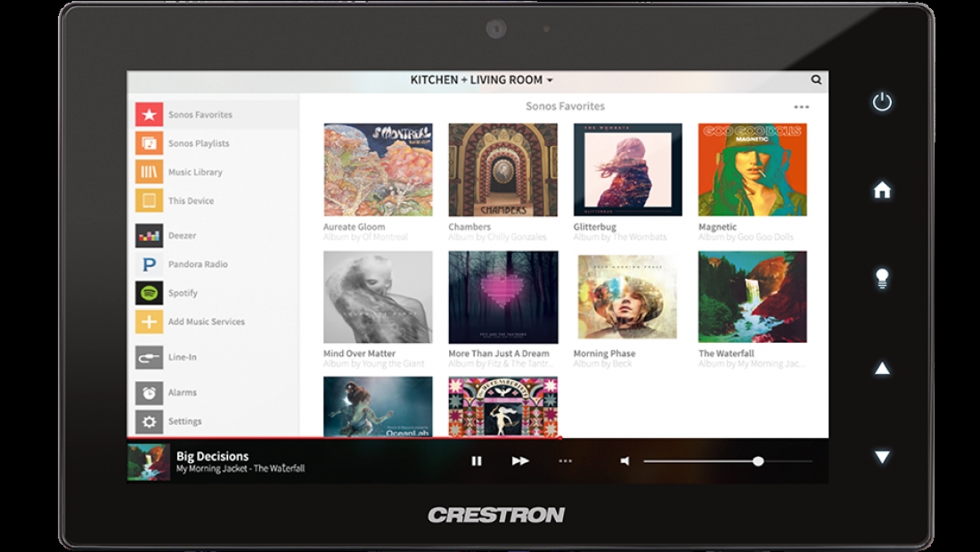Image resolution: width=980 pixels, height=552 pixels.
Task: Toggle the lights bulb button
Action: pos(882,278)
